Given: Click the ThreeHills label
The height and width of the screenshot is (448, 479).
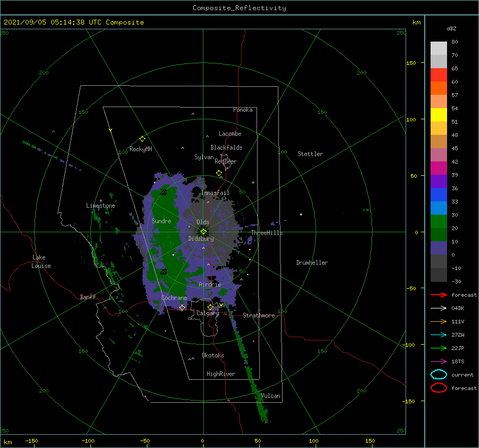Looking at the screenshot, I should click(x=267, y=233).
